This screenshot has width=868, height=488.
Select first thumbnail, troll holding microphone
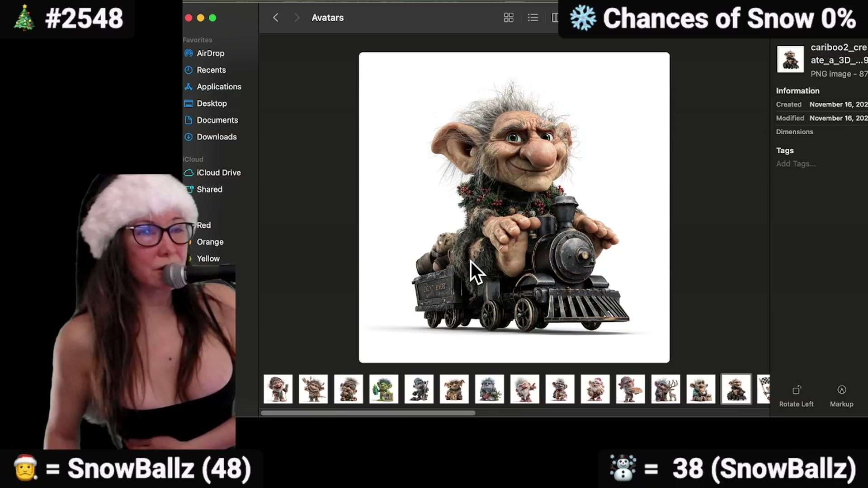point(278,389)
